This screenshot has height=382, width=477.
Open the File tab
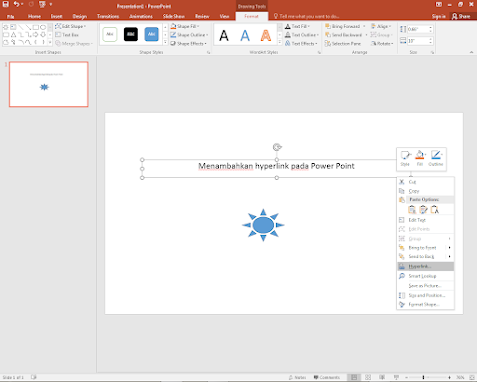pos(10,16)
